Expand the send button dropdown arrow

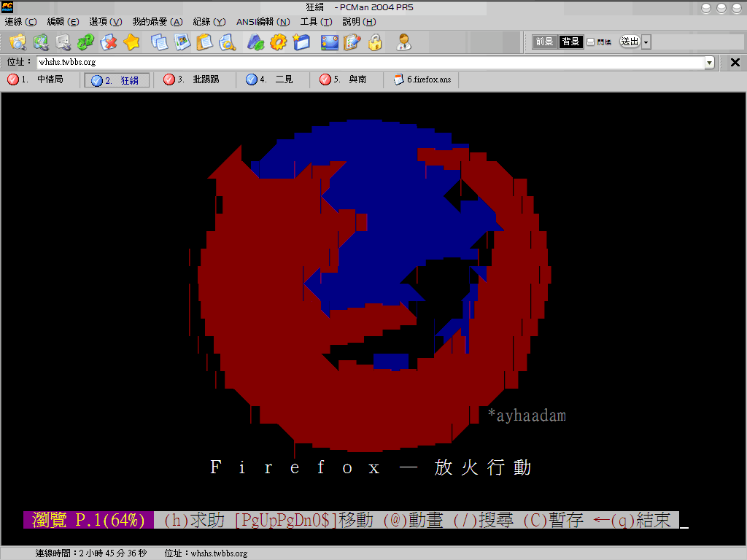pos(646,42)
